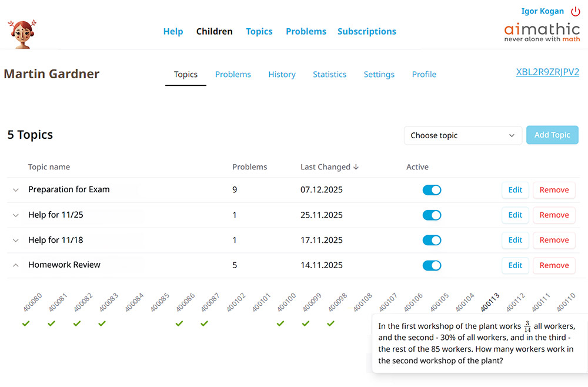Viewport: 588px width, 387px height.
Task: Remove the Help for 11/18 topic
Action: [x=554, y=240]
